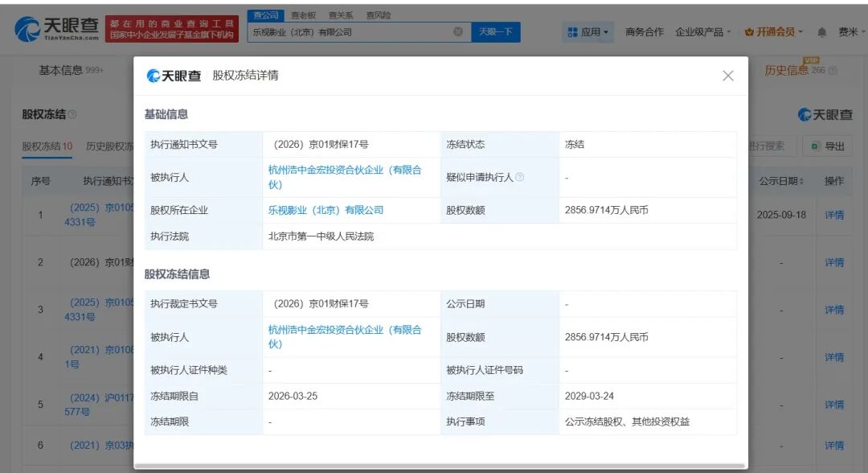Expand the 企业级产品 dropdown
868x473 pixels.
703,32
